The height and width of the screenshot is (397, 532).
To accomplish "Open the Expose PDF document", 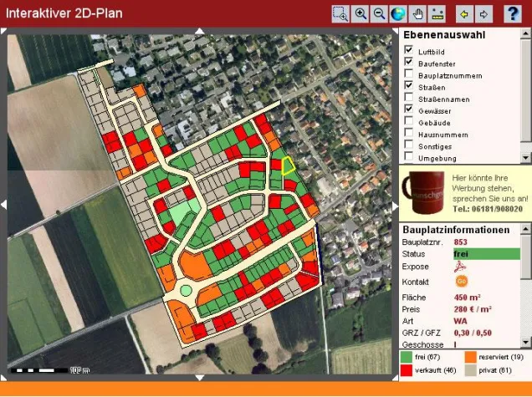I will [x=459, y=267].
